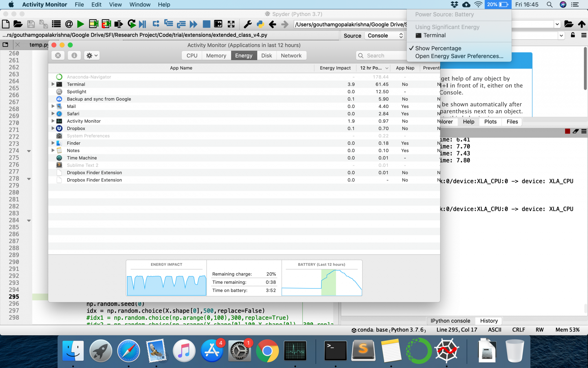Open Spyder Preferences wrench icon

248,24
